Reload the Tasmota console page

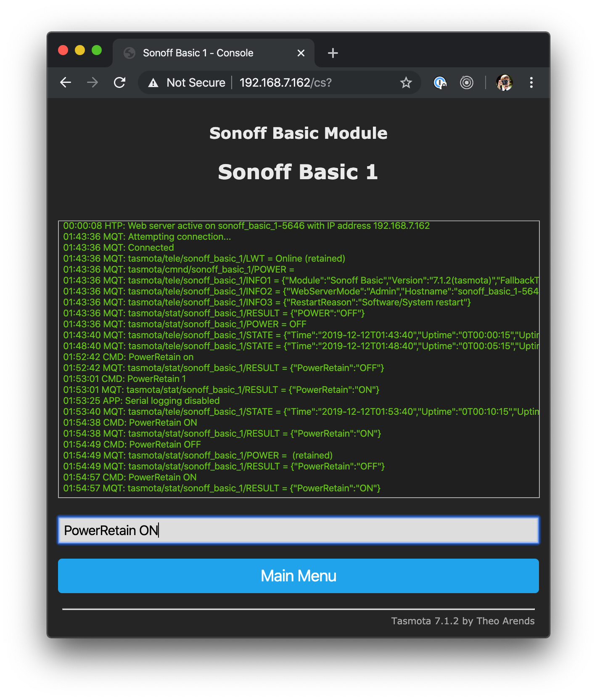click(x=120, y=82)
